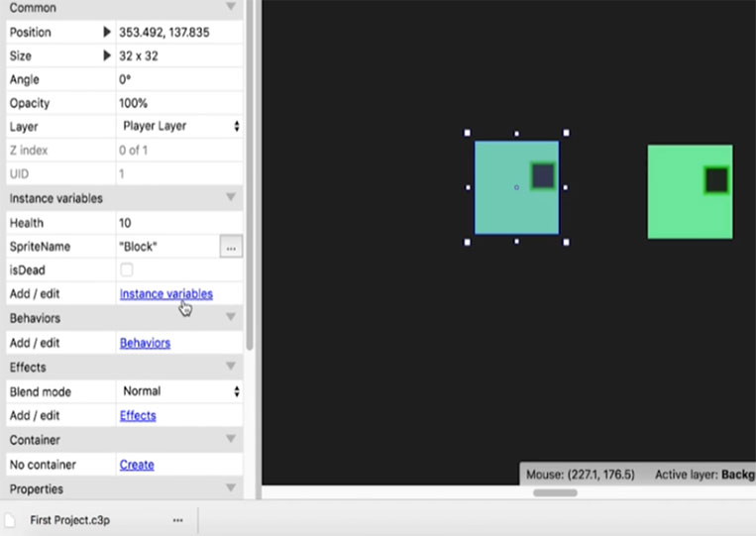This screenshot has width=756, height=536.
Task: Collapse the Container section
Action: (231, 439)
